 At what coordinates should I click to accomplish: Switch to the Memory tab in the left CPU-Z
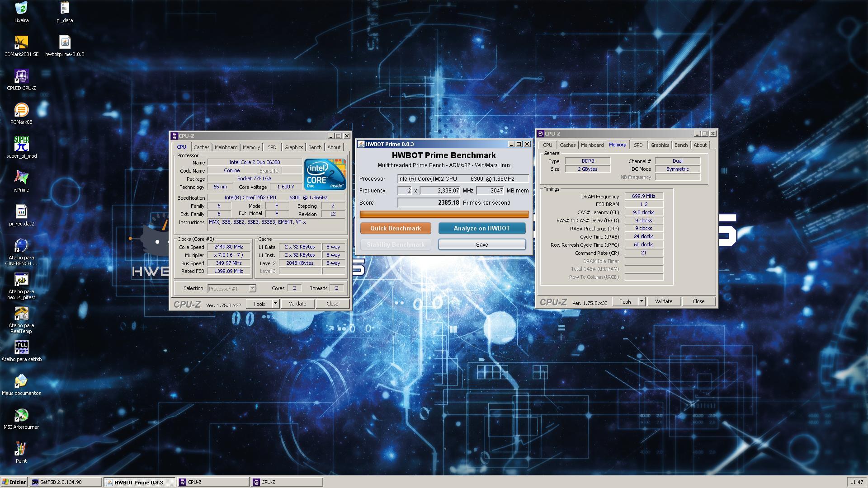[251, 147]
